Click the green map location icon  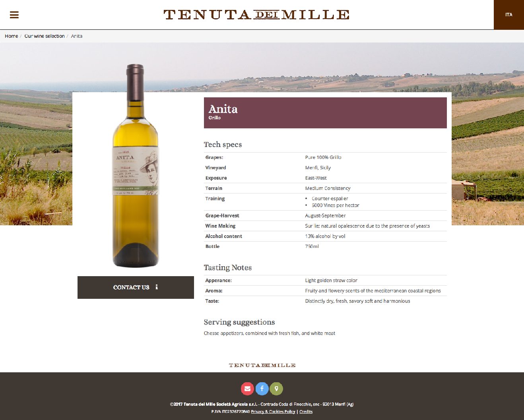coord(276,389)
